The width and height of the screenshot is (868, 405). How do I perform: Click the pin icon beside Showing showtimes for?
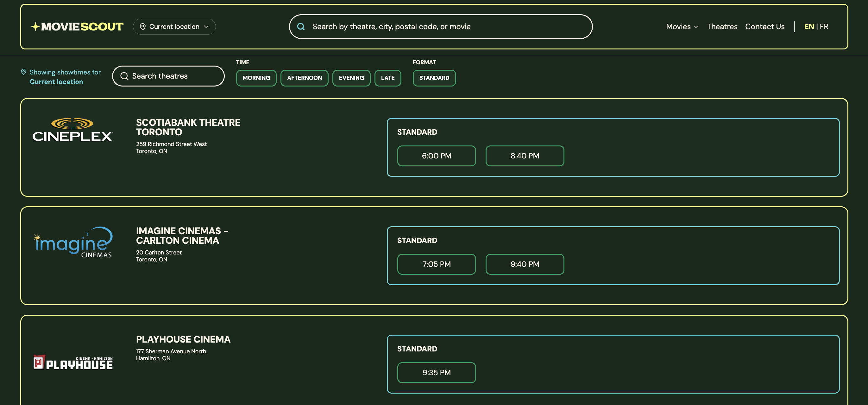(x=24, y=72)
